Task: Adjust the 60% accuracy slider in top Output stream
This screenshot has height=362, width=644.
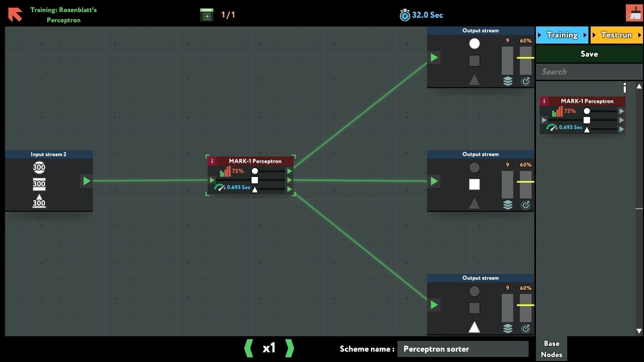Action: click(x=525, y=58)
